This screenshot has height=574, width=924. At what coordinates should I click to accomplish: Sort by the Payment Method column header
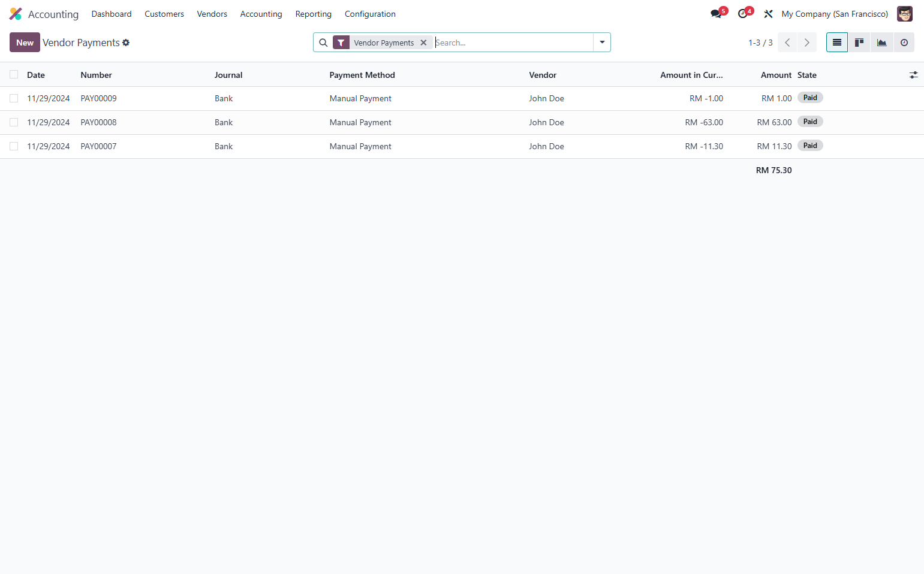(362, 75)
